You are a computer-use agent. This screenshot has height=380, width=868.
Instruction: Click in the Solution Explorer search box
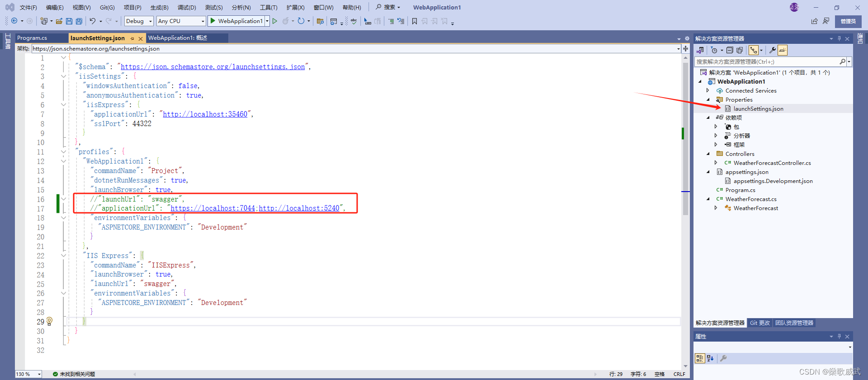click(767, 62)
